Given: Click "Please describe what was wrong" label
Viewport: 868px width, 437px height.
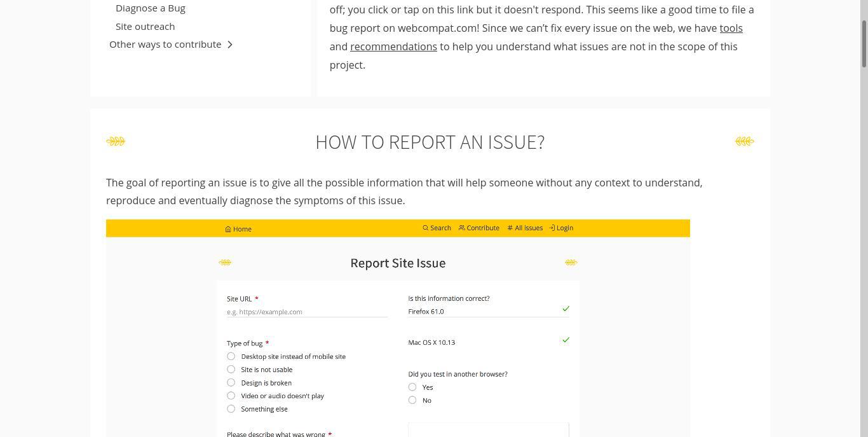Looking at the screenshot, I should pyautogui.click(x=276, y=434).
